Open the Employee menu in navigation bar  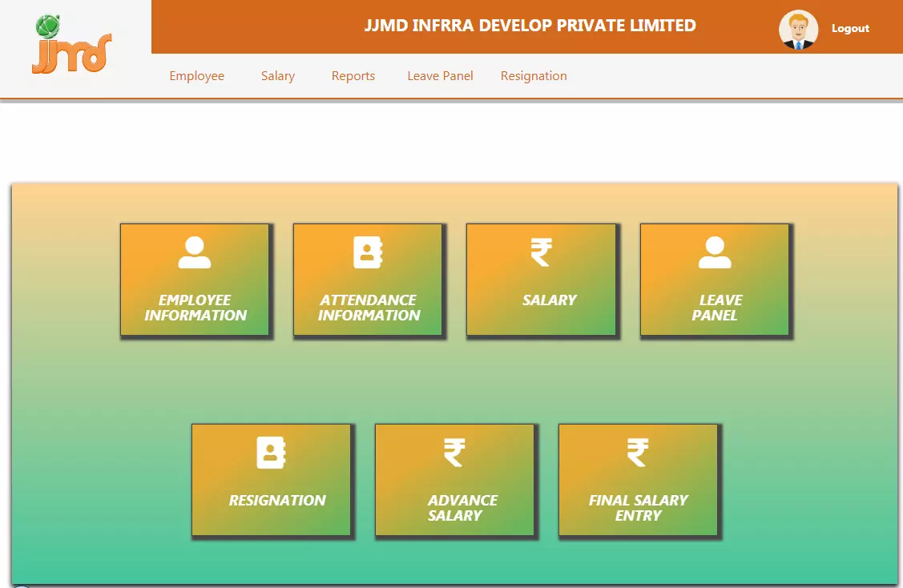tap(196, 76)
